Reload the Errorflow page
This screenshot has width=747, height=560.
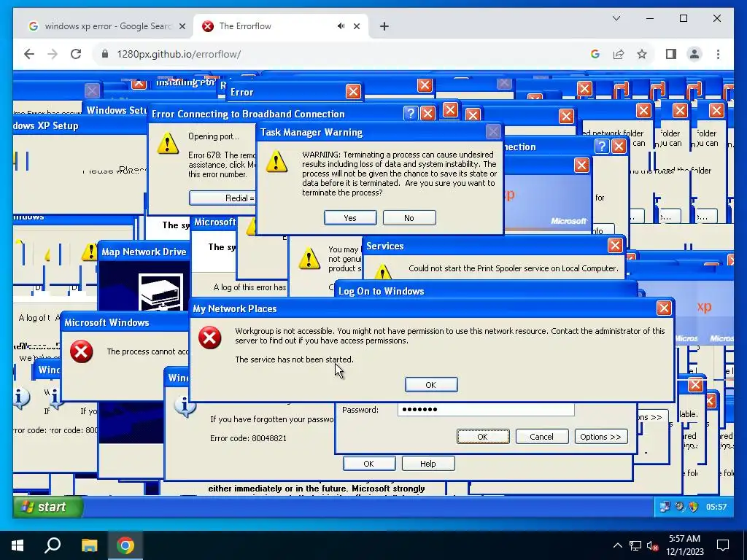tap(76, 54)
